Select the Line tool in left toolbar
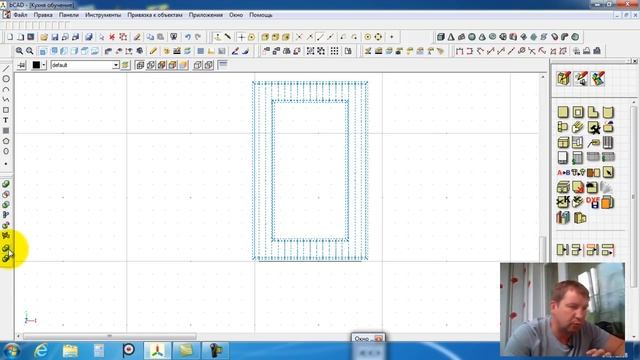 [6, 69]
